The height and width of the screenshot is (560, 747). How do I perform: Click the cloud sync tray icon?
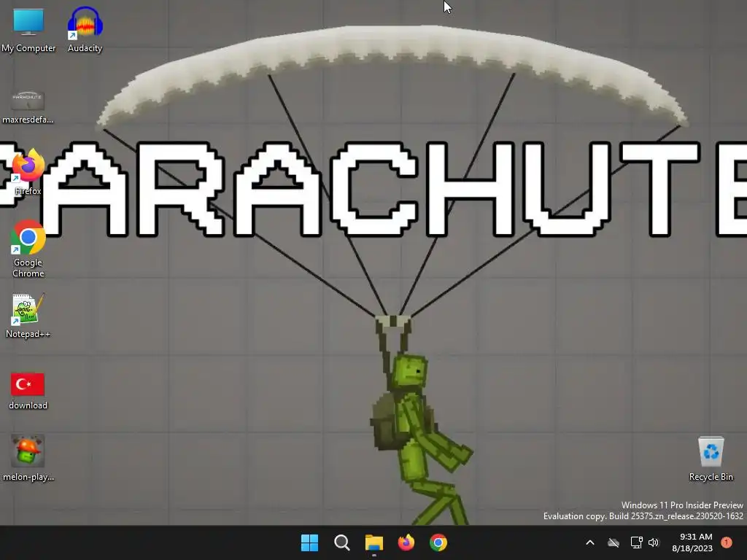tap(614, 542)
